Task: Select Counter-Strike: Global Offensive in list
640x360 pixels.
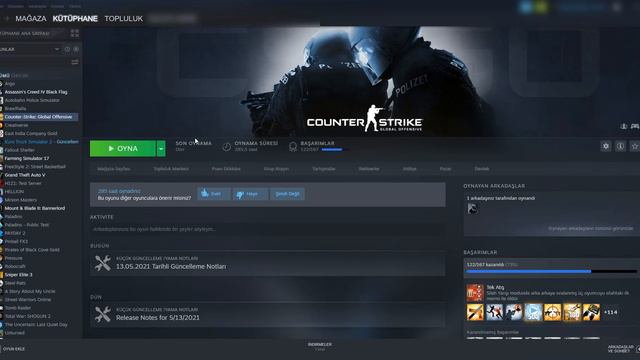Action: click(x=38, y=117)
